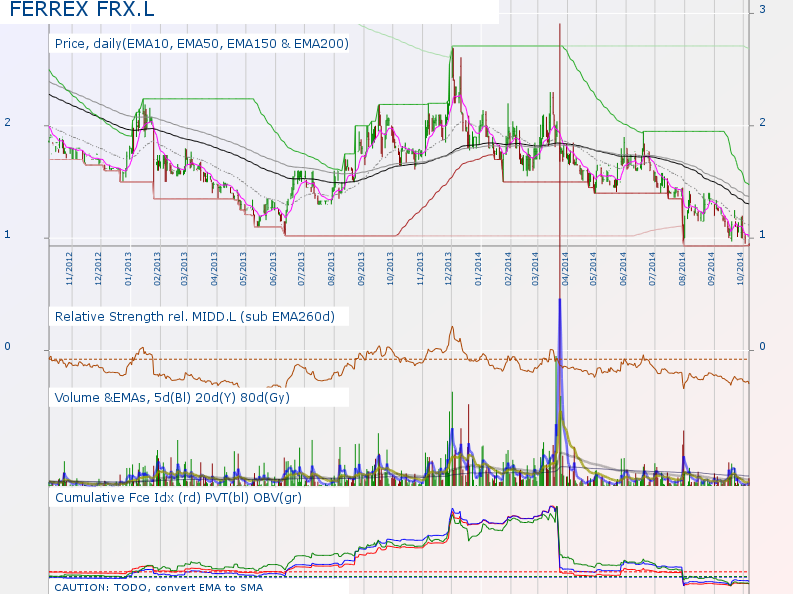Click the tallest blue volume spike peak
This screenshot has width=793, height=594.
559,301
